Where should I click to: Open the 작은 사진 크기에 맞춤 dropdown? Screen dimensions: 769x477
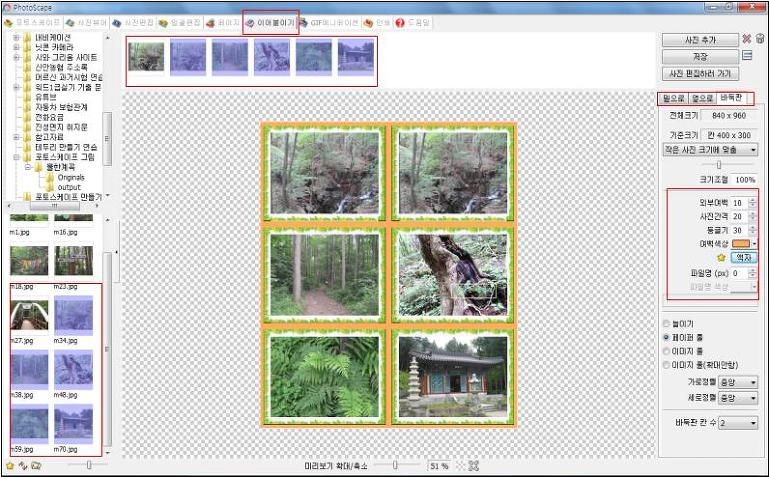tap(710, 150)
